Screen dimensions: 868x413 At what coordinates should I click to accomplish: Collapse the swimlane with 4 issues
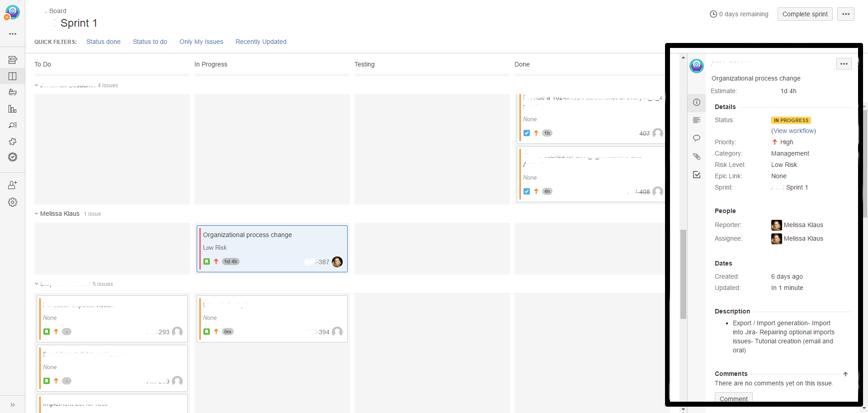37,85
